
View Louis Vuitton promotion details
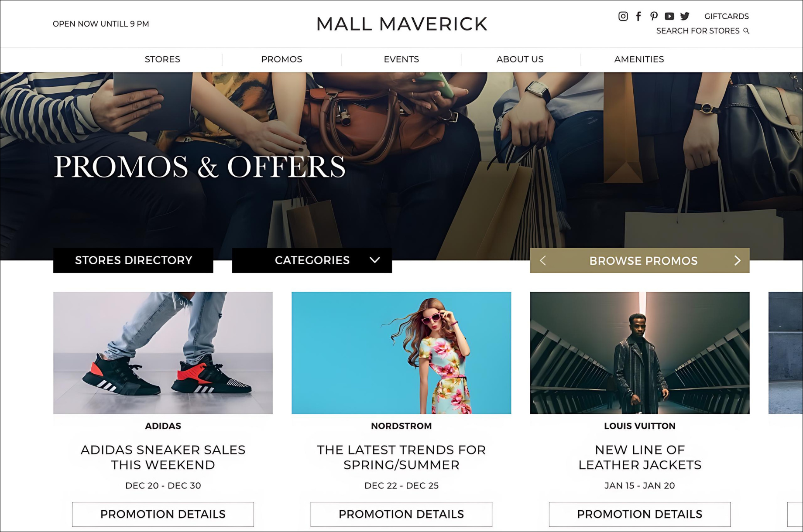pyautogui.click(x=640, y=514)
